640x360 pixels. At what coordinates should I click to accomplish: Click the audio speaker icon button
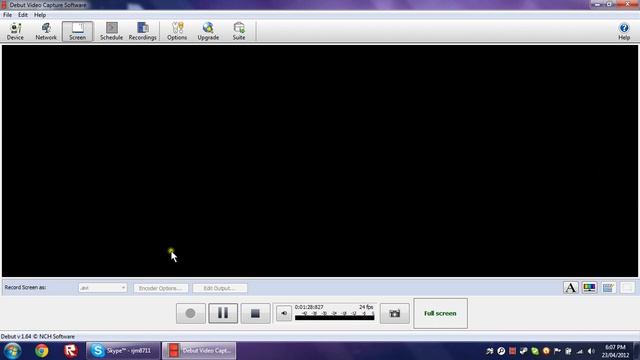[x=284, y=313]
